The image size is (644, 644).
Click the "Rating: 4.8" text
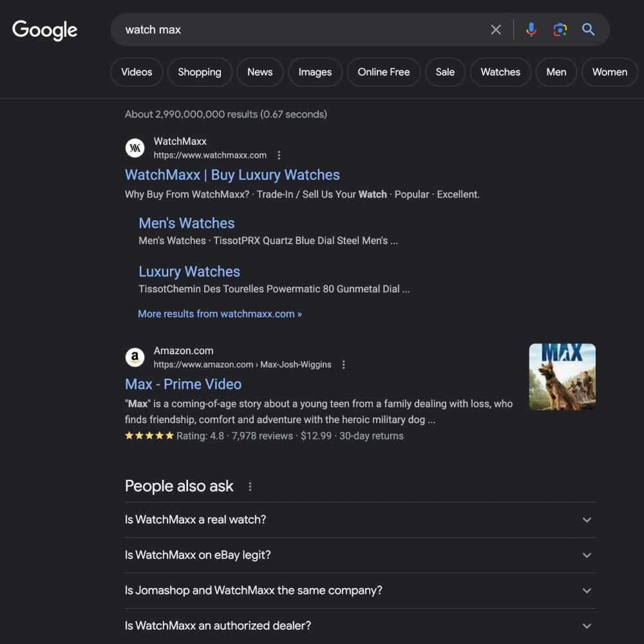click(x=200, y=436)
